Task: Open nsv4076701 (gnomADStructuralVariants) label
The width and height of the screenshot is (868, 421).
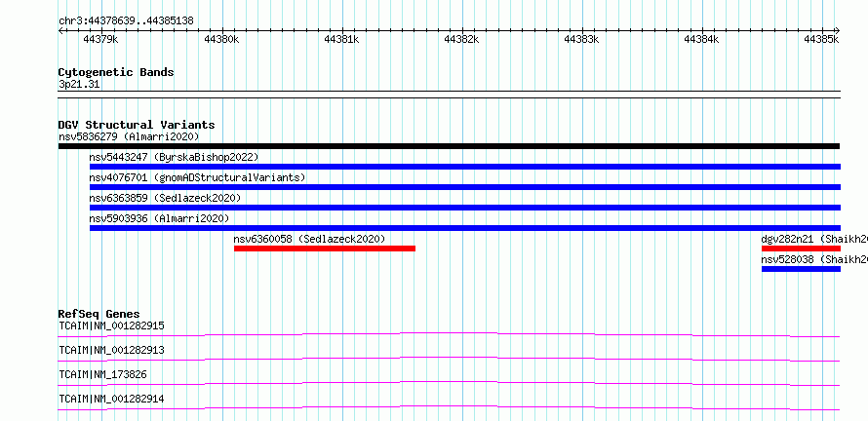Action: click(198, 177)
